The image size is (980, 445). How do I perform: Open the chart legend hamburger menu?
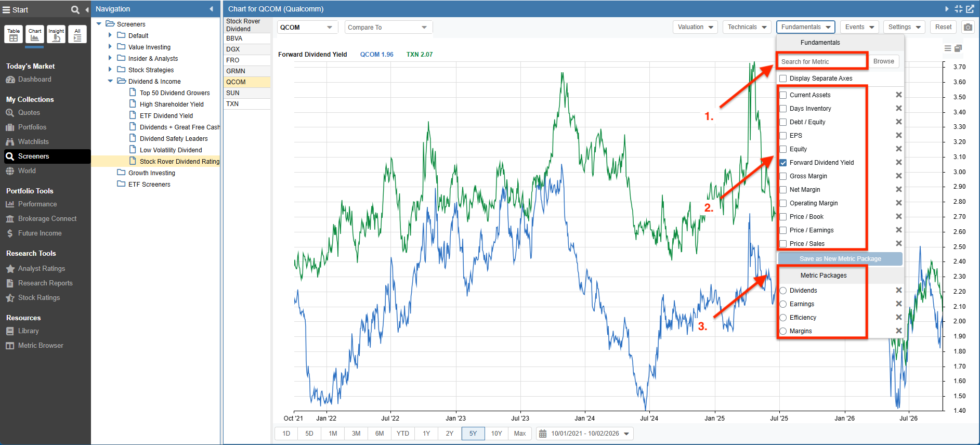click(x=948, y=48)
